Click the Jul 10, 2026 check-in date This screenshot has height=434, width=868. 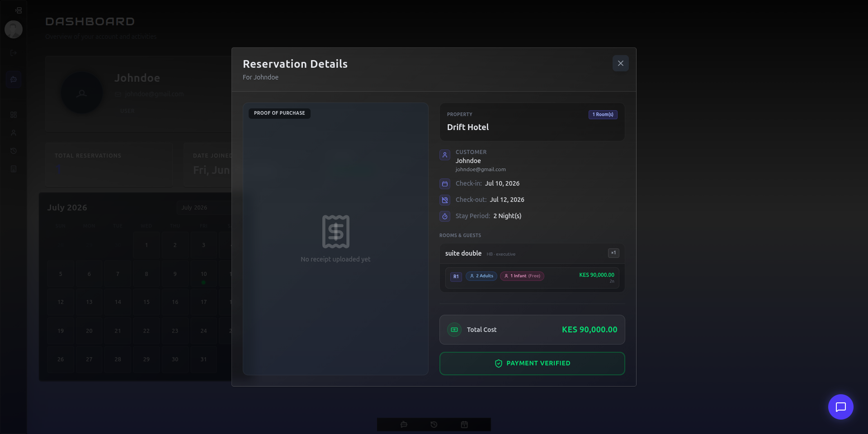pos(502,183)
